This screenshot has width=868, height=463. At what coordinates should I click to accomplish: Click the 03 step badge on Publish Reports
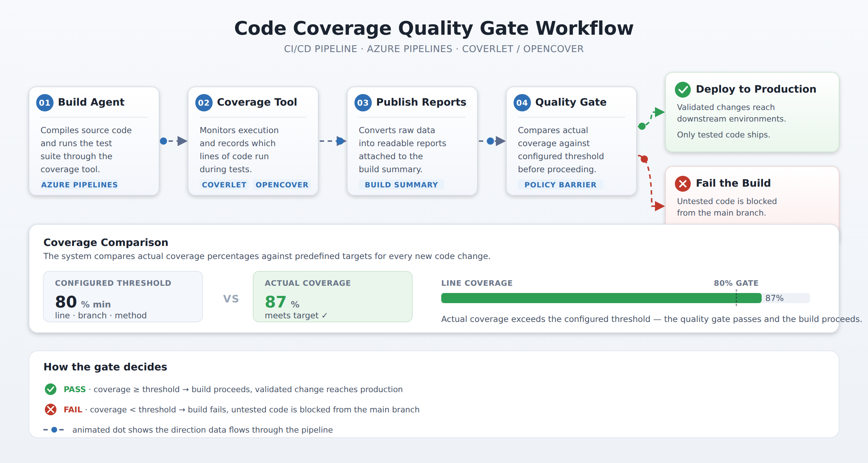pyautogui.click(x=363, y=103)
